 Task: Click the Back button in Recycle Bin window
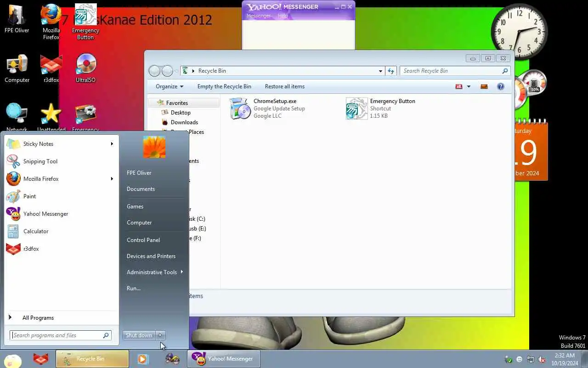[155, 71]
